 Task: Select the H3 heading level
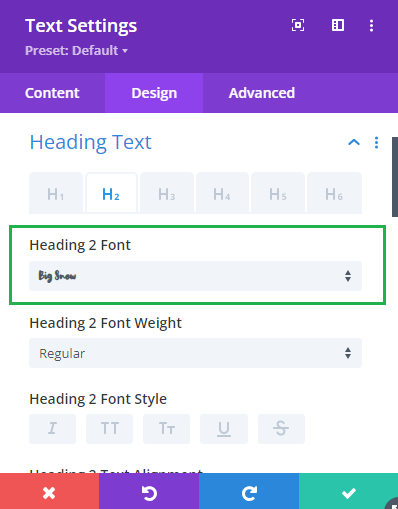[x=167, y=193]
